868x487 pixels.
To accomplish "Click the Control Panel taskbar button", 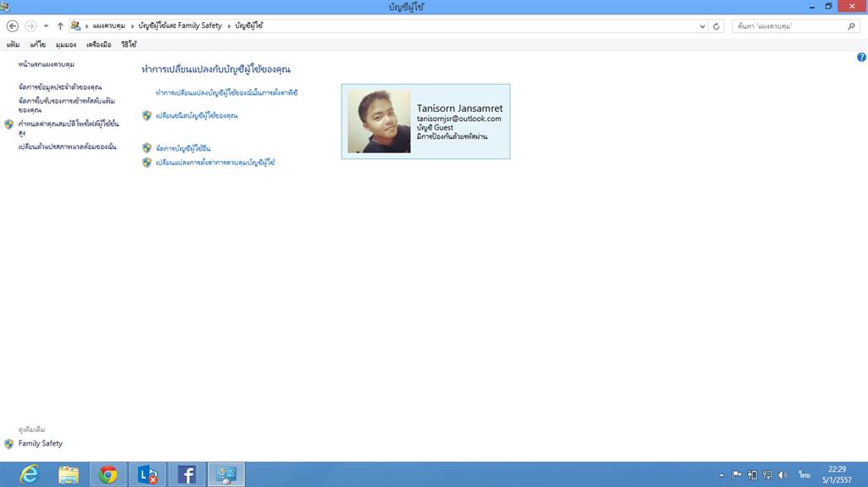I will pyautogui.click(x=225, y=474).
